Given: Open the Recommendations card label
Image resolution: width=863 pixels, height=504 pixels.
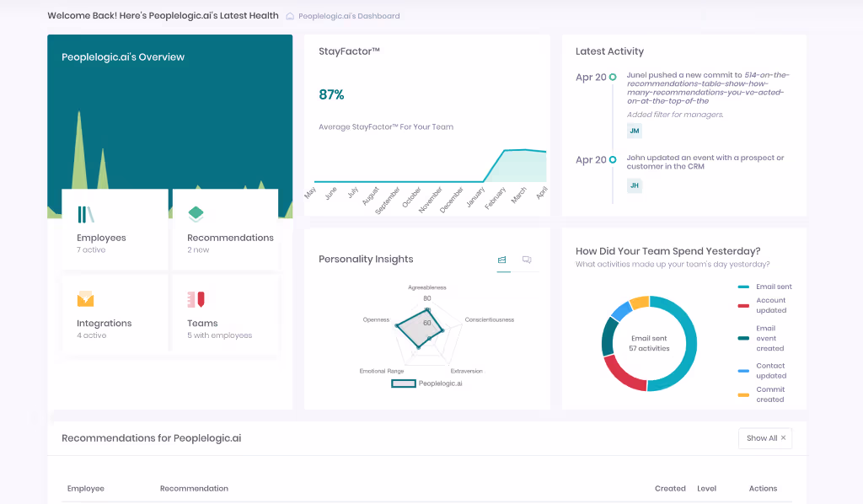Looking at the screenshot, I should point(230,238).
